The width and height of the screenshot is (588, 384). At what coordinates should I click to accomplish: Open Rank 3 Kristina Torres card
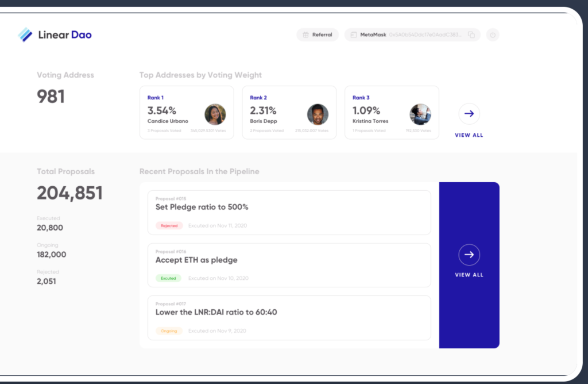[x=392, y=113]
